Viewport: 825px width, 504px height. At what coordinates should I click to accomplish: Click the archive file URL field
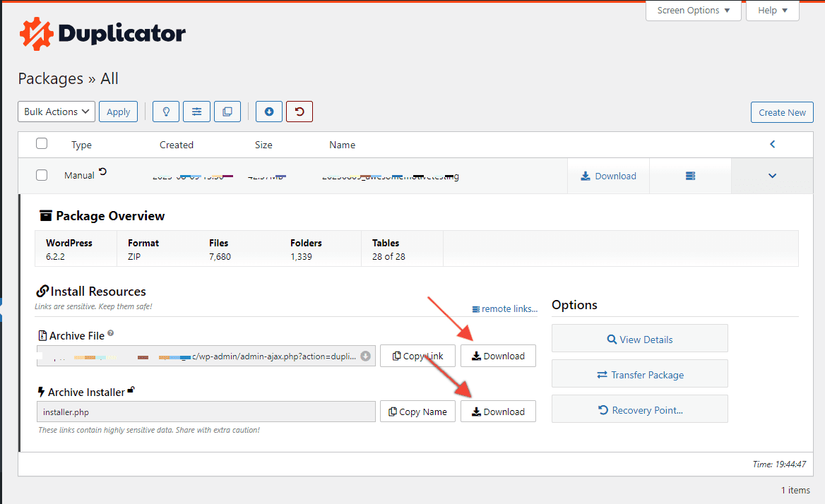point(206,356)
